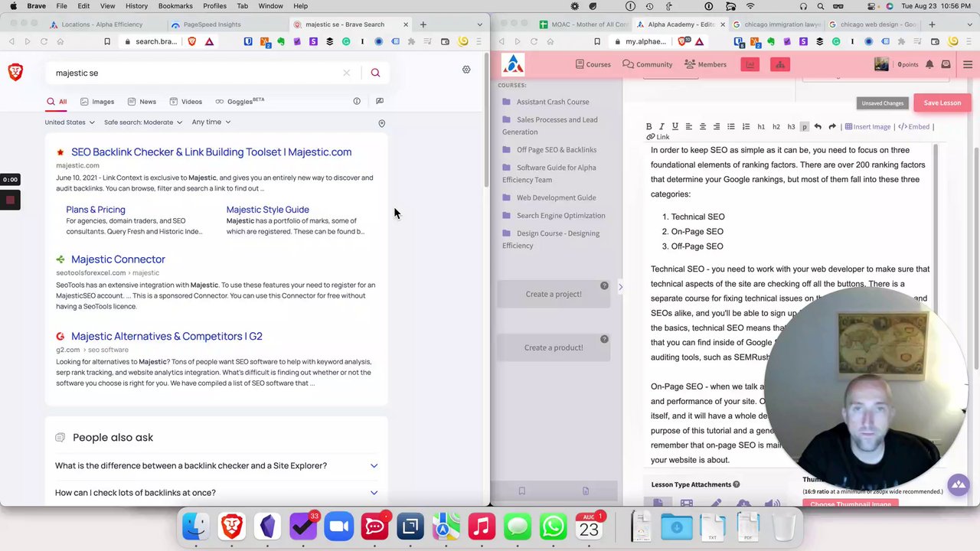Image resolution: width=980 pixels, height=551 pixels.
Task: Insert a numbered list in editor
Action: click(x=746, y=127)
